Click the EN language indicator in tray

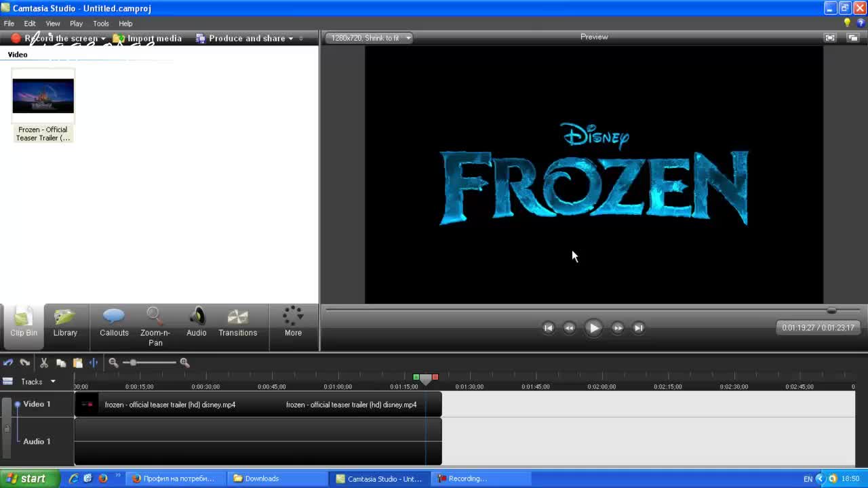808,479
